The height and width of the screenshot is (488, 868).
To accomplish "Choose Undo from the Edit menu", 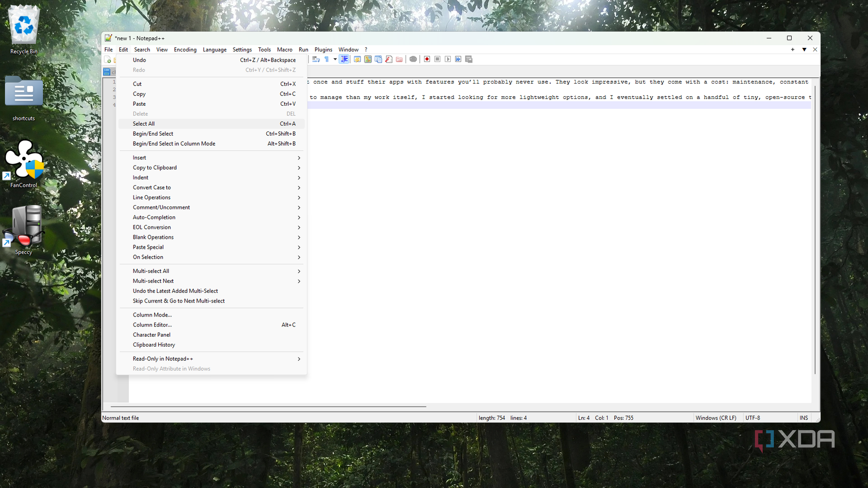I will tap(211, 60).
